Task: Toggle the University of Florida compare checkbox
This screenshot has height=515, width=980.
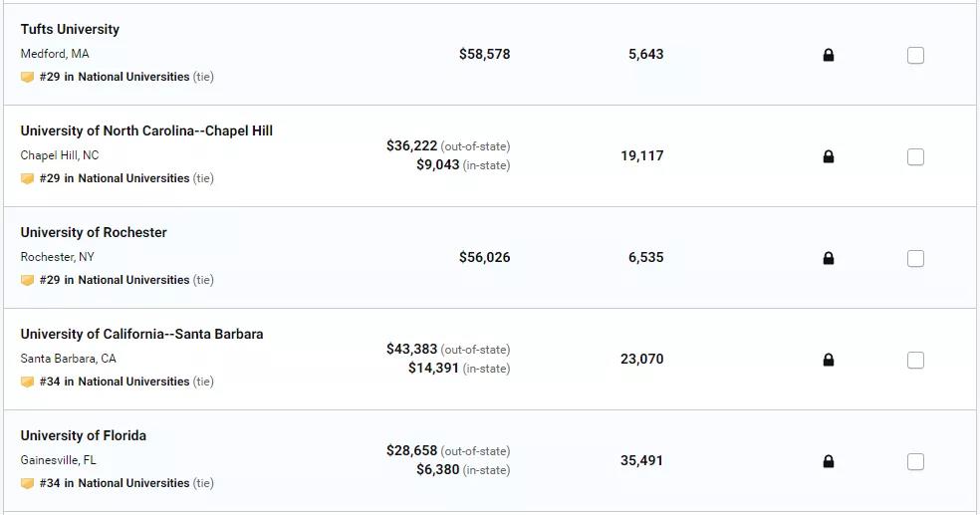Action: pos(915,462)
